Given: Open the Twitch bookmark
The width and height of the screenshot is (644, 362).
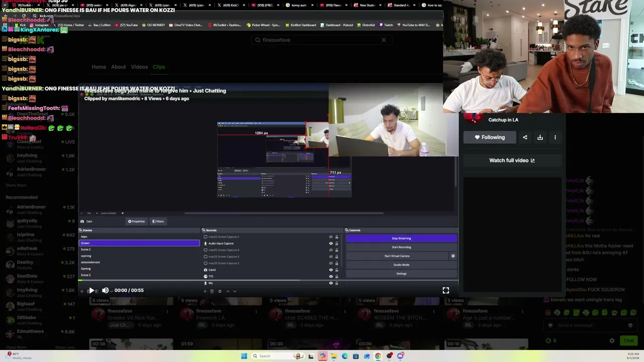Looking at the screenshot, I should tap(386, 25).
